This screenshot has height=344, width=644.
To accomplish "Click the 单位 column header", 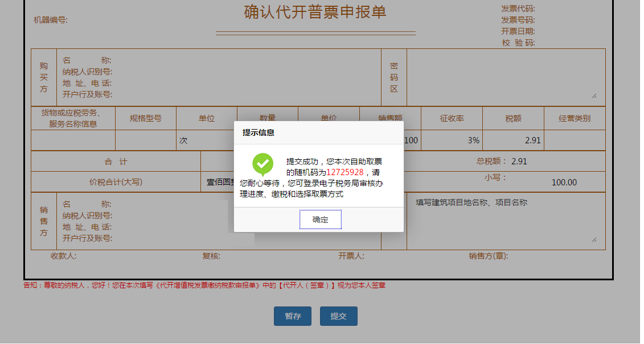I will [207, 118].
